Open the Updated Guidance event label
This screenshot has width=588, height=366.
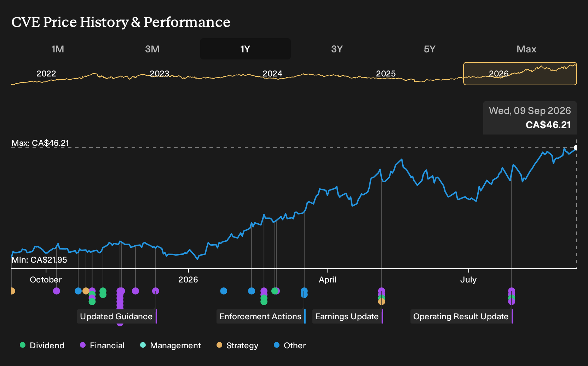[117, 316]
